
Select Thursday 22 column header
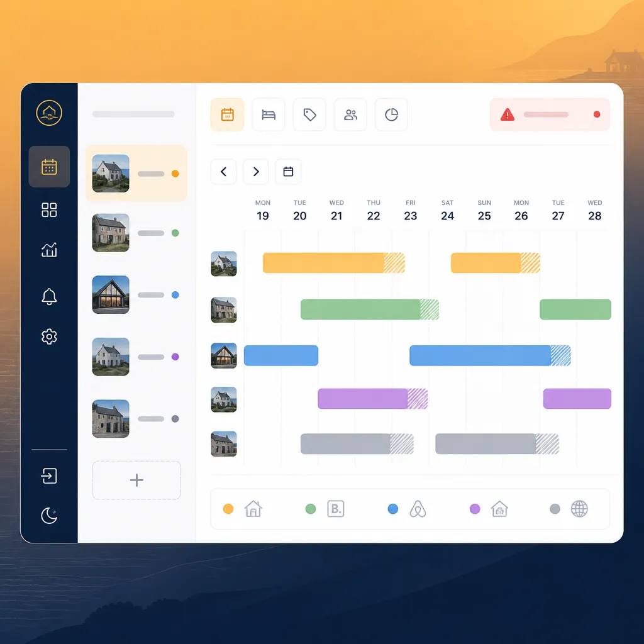374,210
